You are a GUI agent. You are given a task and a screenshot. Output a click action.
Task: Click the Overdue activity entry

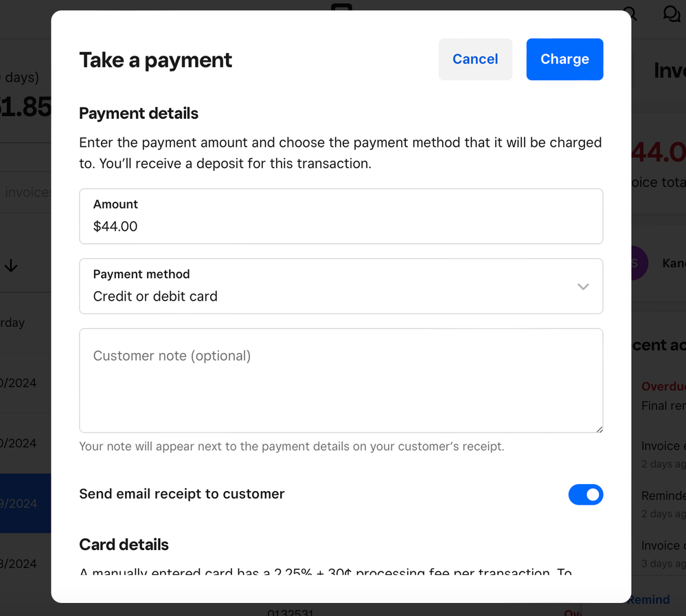point(663,387)
